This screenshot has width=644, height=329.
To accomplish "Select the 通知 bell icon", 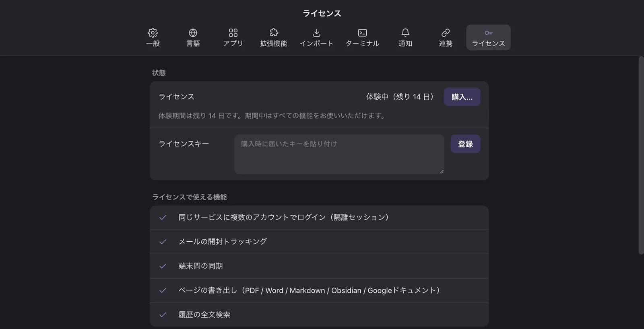I will coord(405,33).
